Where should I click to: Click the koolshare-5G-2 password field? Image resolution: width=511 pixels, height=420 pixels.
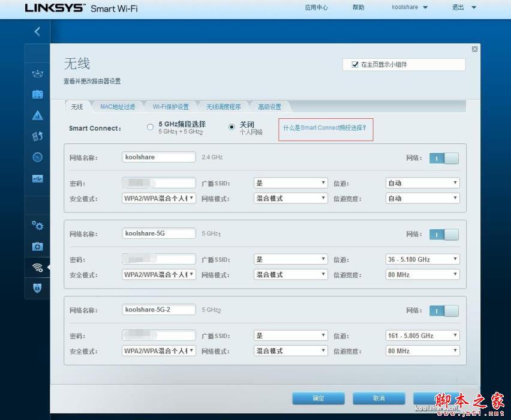[x=159, y=335]
